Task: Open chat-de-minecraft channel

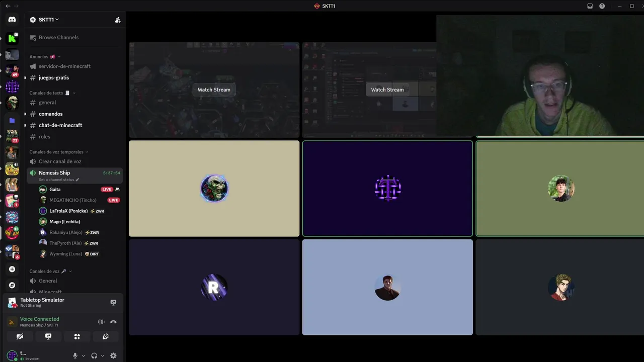Action: point(74,125)
